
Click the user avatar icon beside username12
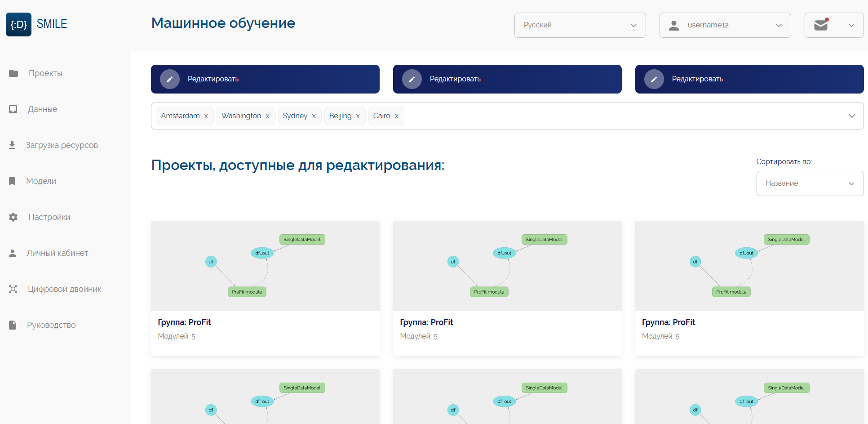(x=674, y=25)
